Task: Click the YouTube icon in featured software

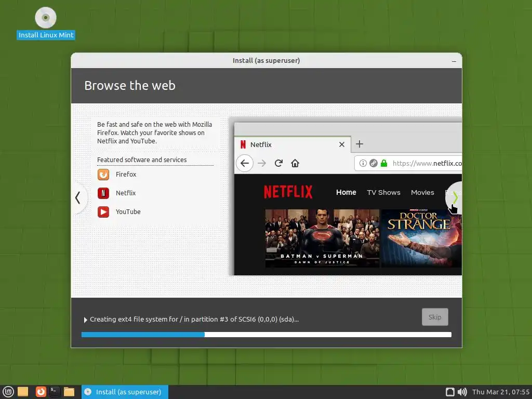Action: tap(103, 212)
